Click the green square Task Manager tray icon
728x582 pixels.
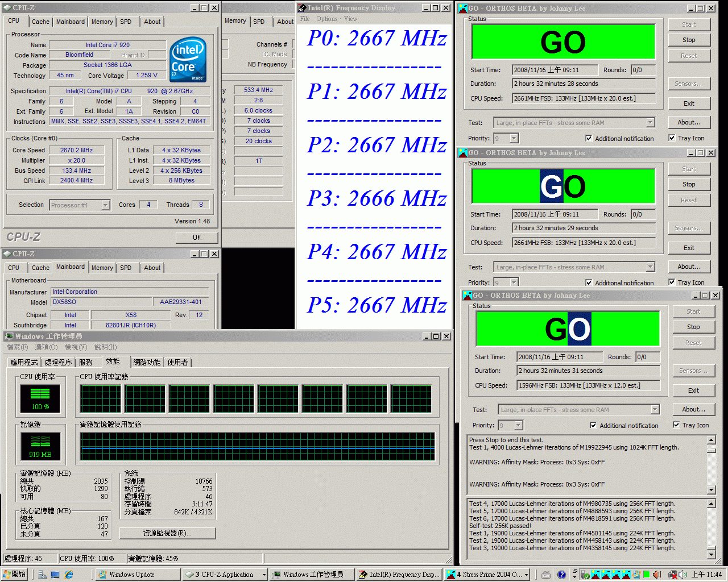tap(647, 575)
